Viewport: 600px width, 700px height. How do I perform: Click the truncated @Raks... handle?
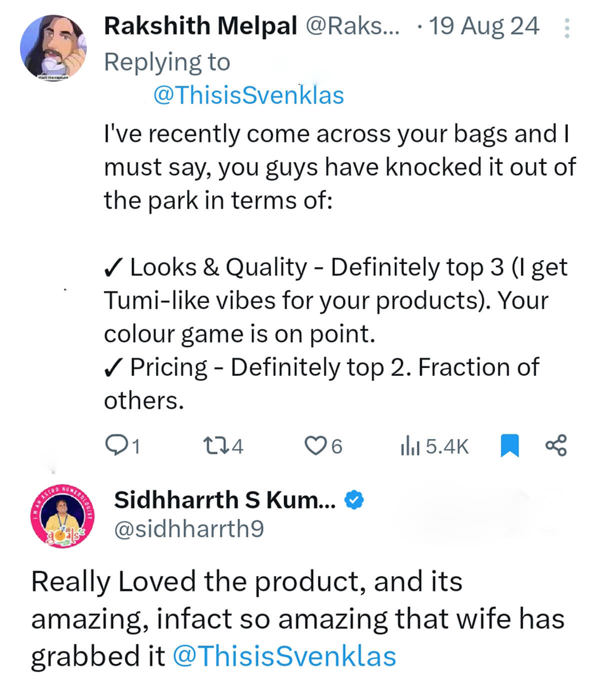tap(352, 26)
